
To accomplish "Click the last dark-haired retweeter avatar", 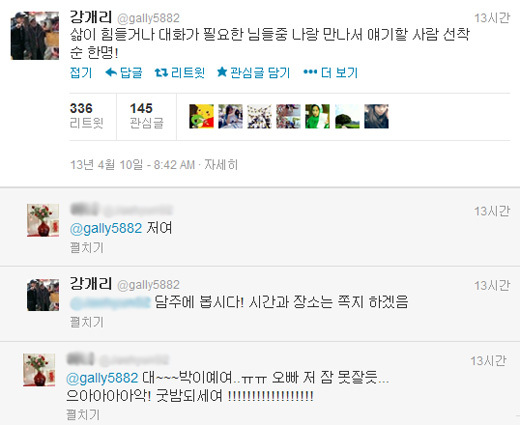I will click(x=376, y=116).
